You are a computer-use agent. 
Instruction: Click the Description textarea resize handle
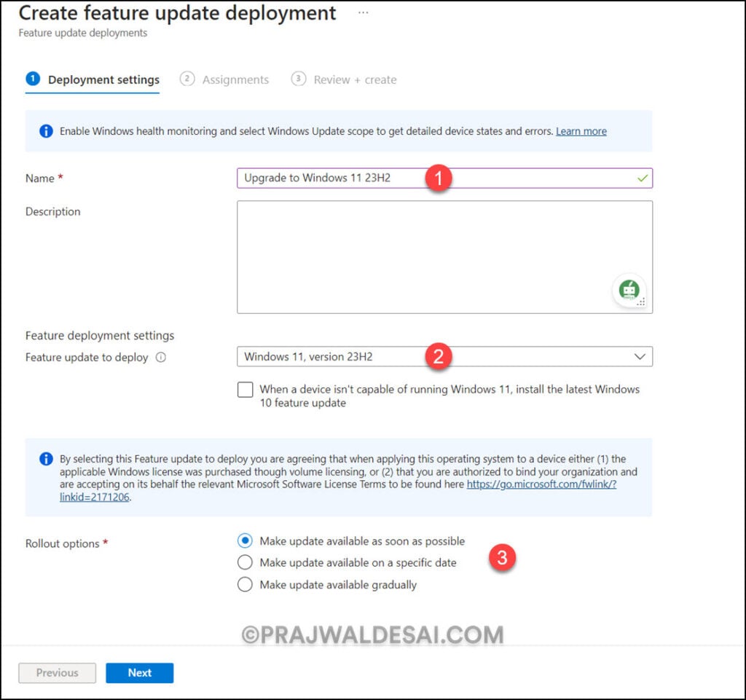tap(642, 302)
